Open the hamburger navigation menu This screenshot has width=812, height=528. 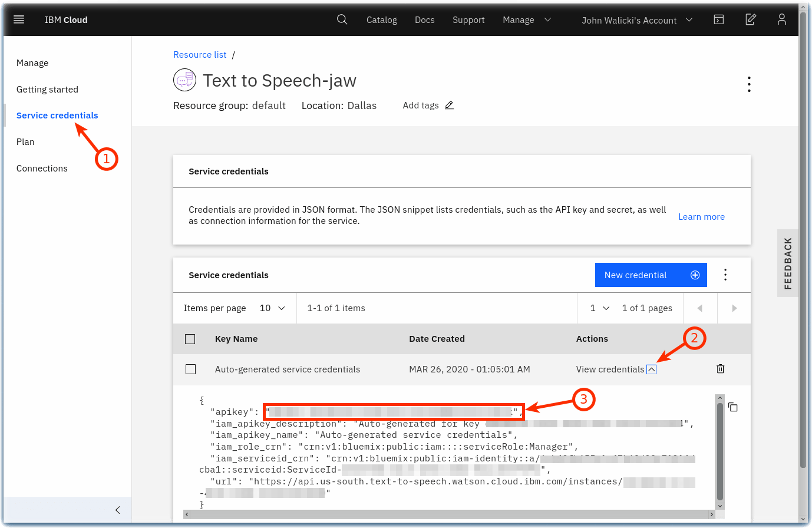pos(19,19)
